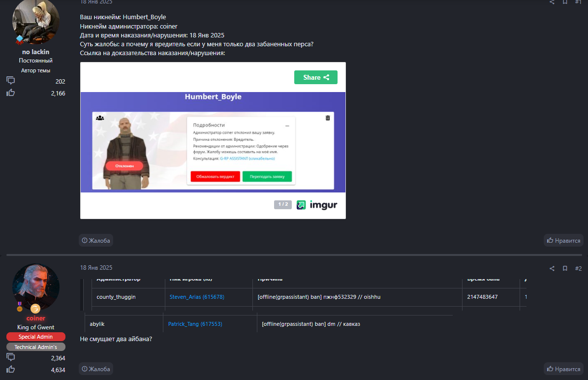Click the group icon above the character
Screen dimensions: 588x380
pyautogui.click(x=100, y=118)
